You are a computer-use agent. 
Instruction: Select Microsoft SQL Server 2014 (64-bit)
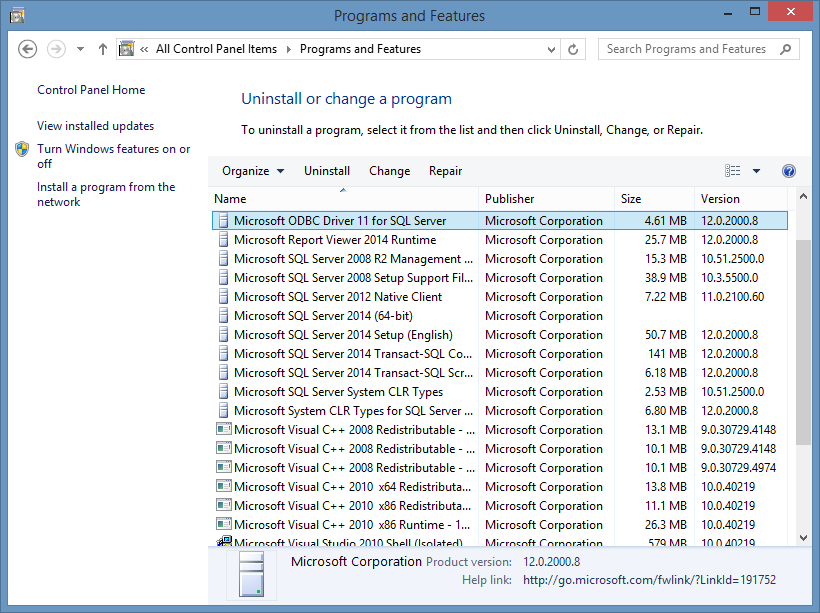(x=499, y=316)
